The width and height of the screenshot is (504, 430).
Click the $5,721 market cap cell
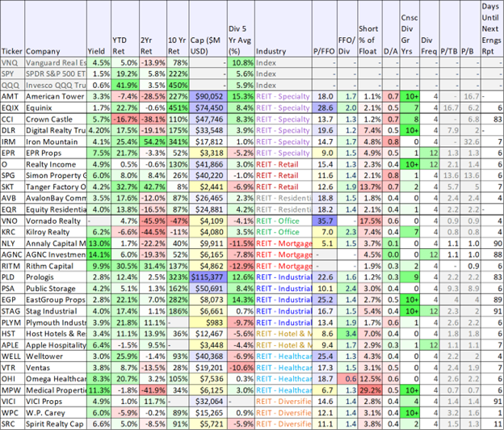point(208,424)
